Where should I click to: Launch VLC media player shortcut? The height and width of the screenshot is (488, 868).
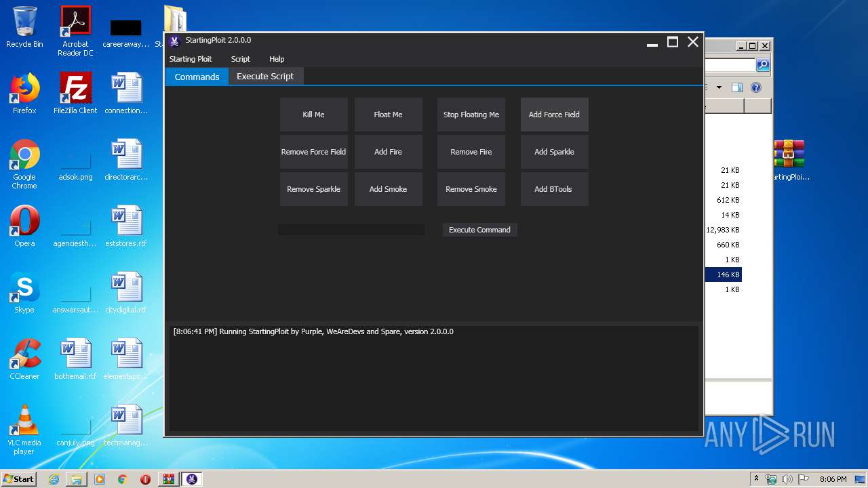point(24,430)
